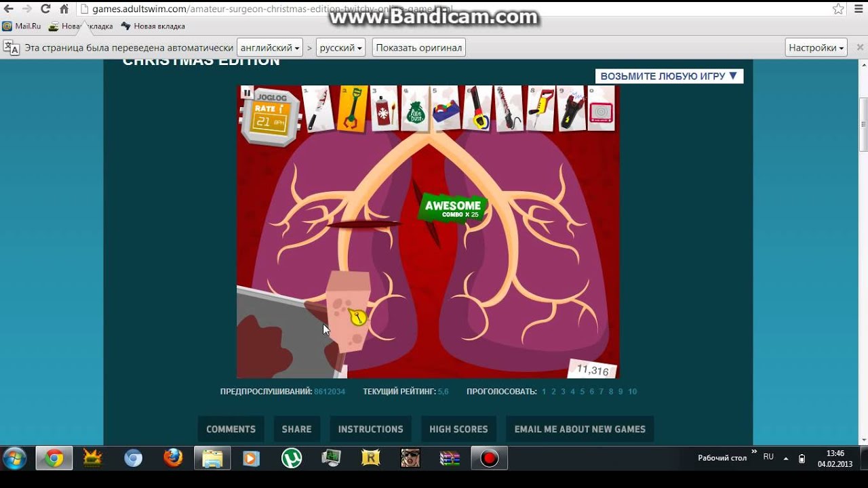Vote rating 5 for the game

coord(582,392)
